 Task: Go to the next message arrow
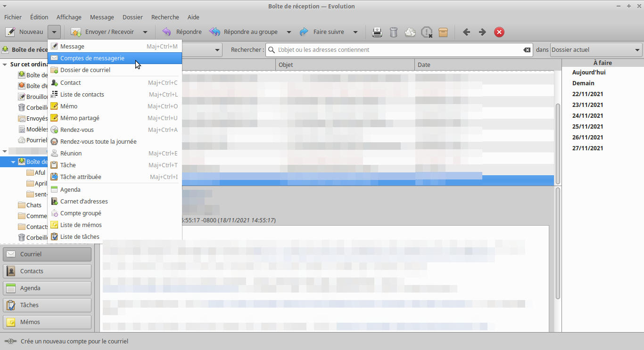(x=482, y=32)
